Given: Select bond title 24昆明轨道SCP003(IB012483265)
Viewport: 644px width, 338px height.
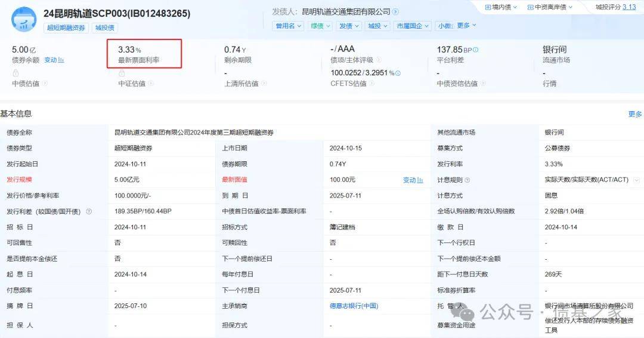Looking at the screenshot, I should tap(117, 14).
